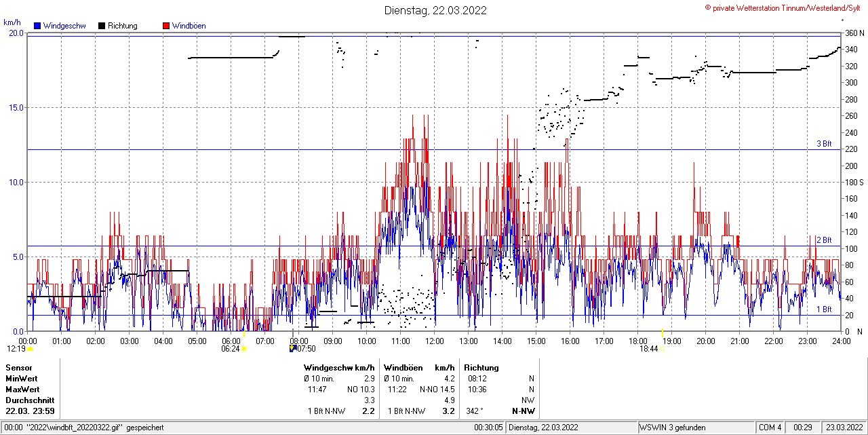Screen dimensions: 868x435
Task: Click the MaxWert wind speed NO 10.3
Action: point(361,390)
